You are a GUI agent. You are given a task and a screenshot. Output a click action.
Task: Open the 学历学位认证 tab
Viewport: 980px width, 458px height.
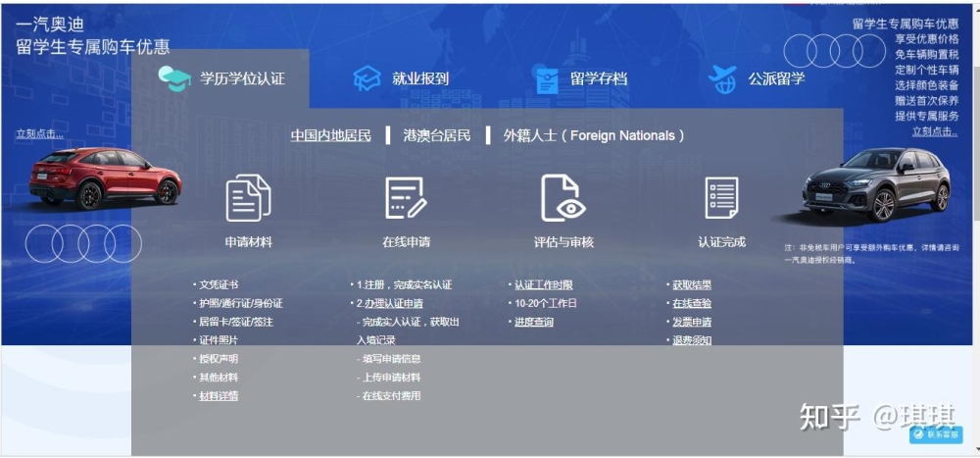coord(220,78)
